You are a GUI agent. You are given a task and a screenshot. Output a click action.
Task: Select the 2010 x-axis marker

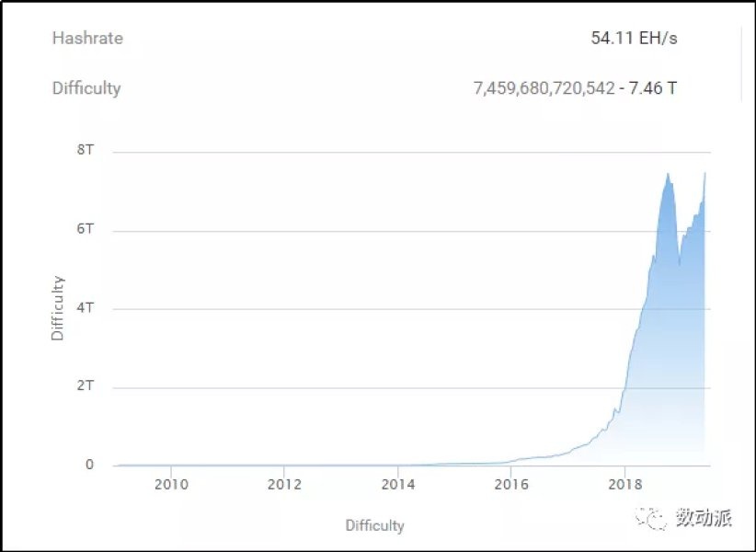[171, 485]
